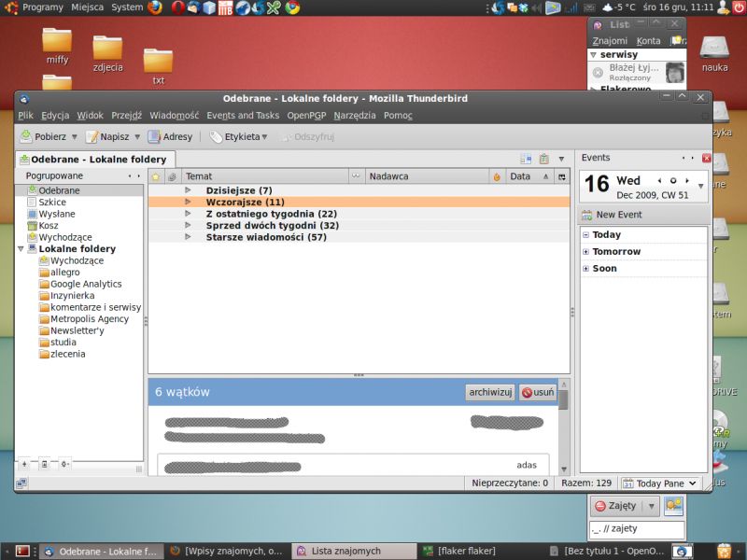Expand the Dzisiejsze (7) group
Image resolution: width=747 pixels, height=560 pixels.
(x=188, y=190)
